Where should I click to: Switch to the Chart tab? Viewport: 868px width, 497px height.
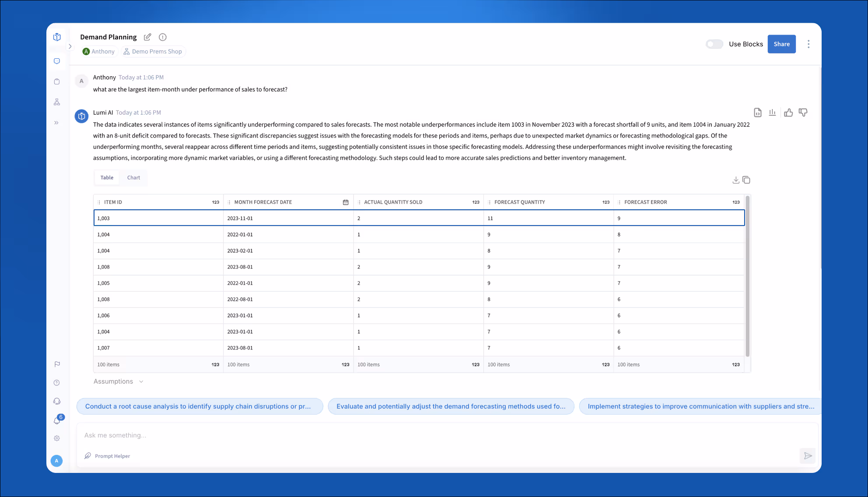coord(133,178)
